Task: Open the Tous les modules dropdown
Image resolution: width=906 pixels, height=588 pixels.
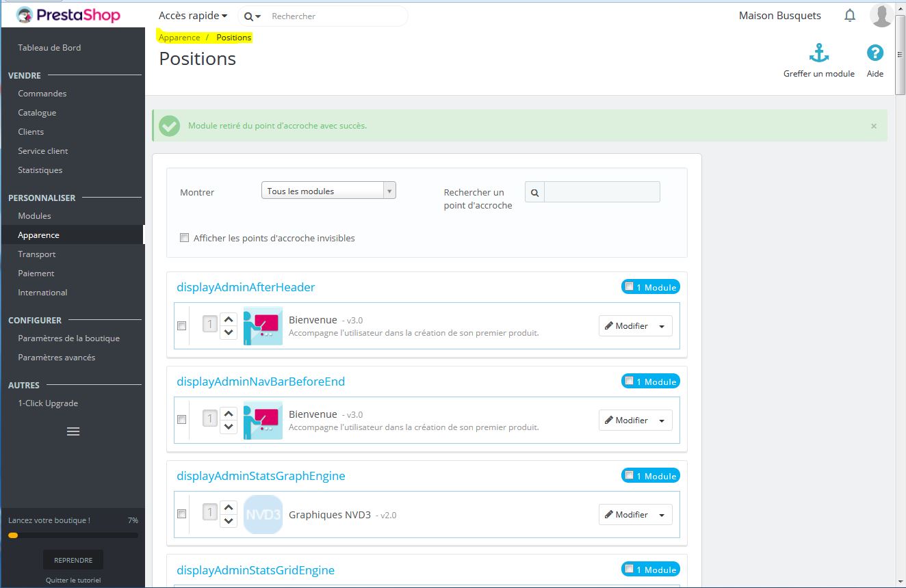Action: click(328, 191)
